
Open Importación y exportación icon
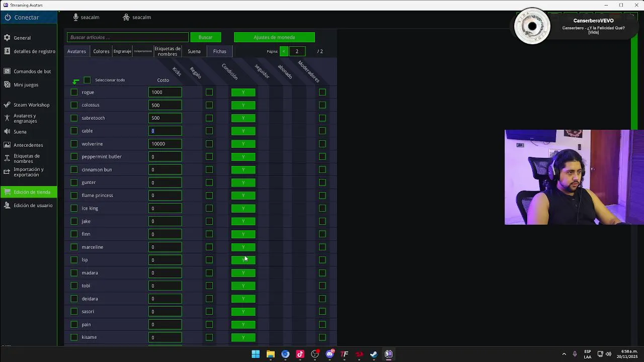tap(7, 172)
